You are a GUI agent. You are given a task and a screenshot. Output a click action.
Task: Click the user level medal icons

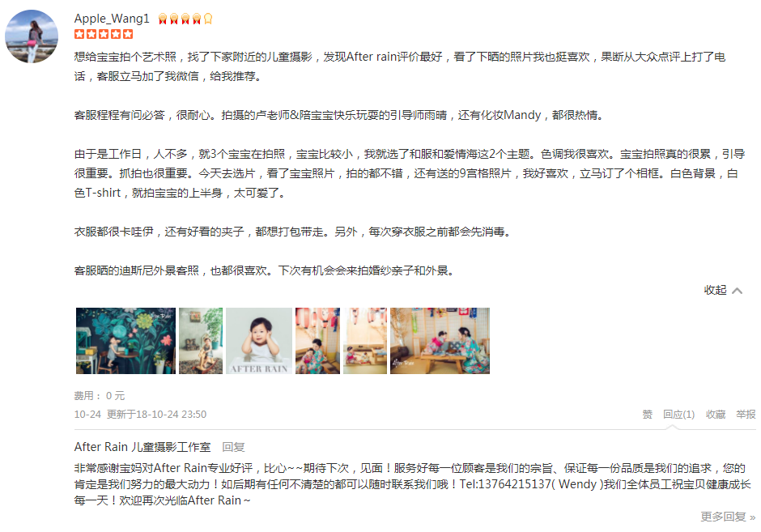tap(185, 19)
